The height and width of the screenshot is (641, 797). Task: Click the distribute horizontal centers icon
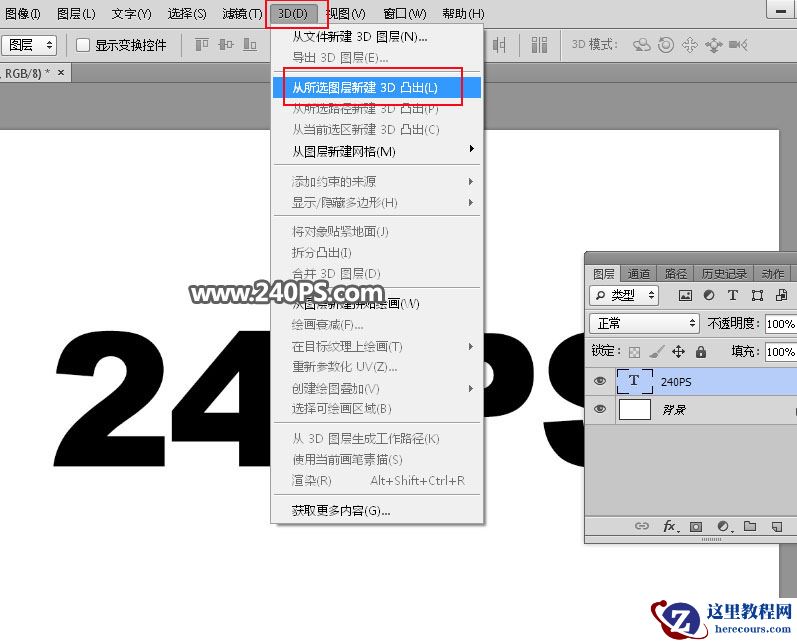[499, 45]
